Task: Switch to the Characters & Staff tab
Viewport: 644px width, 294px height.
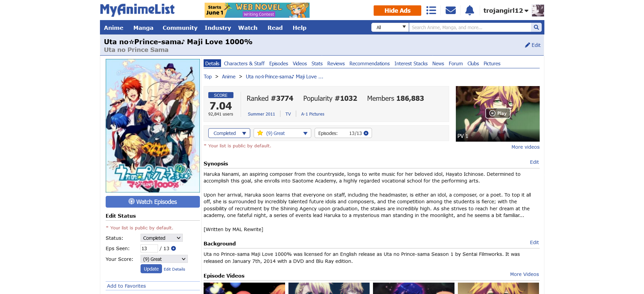Action: coord(244,64)
